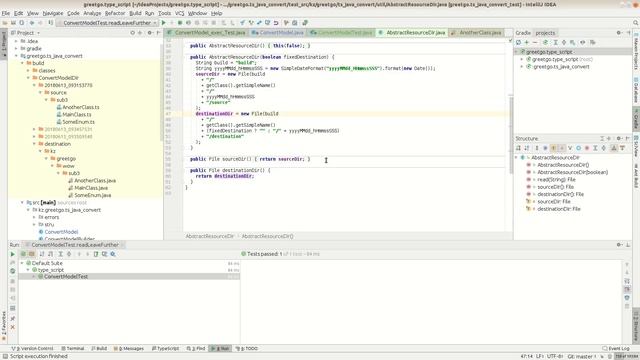Close Run panel with red X icon
The height and width of the screenshot is (360, 640).
click(x=12, y=327)
